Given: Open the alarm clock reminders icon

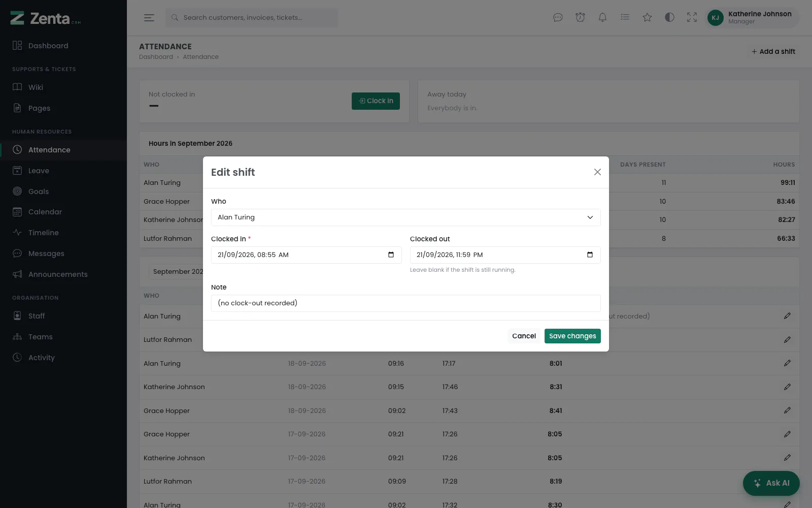Looking at the screenshot, I should coord(580,18).
